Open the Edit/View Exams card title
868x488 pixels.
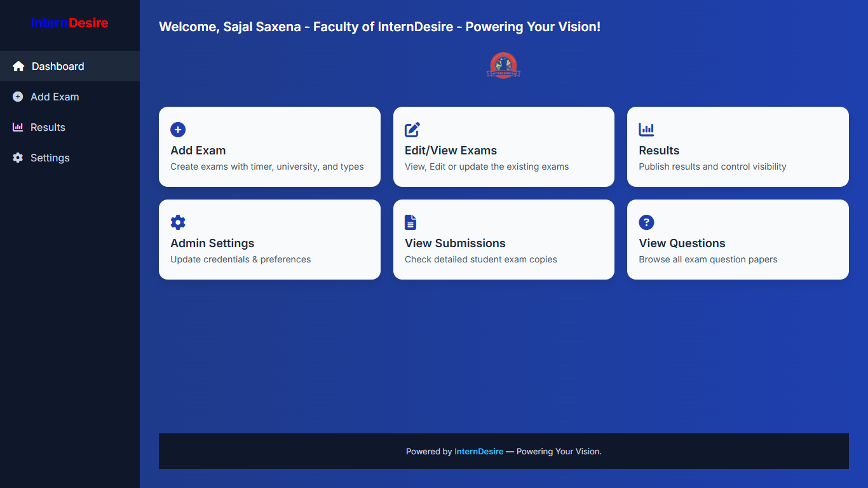coord(451,151)
